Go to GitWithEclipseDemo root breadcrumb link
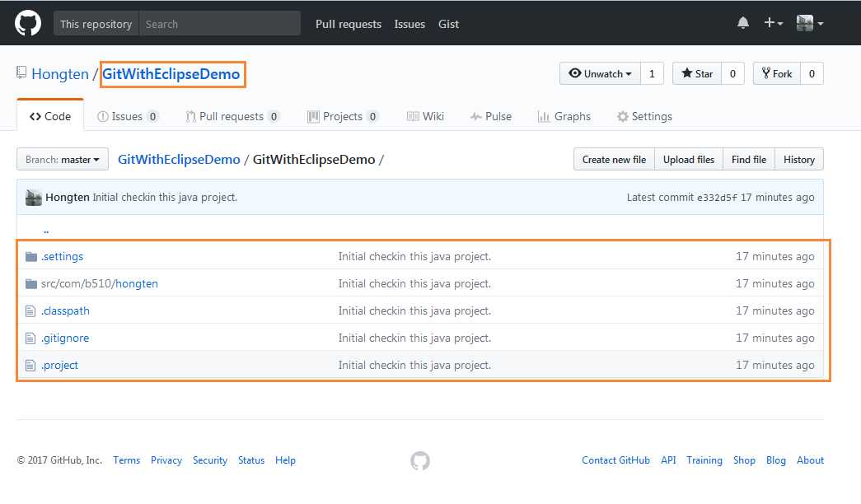 (x=179, y=159)
